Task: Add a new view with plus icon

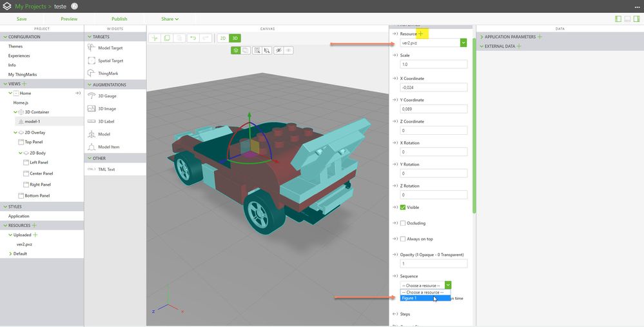Action: click(25, 84)
